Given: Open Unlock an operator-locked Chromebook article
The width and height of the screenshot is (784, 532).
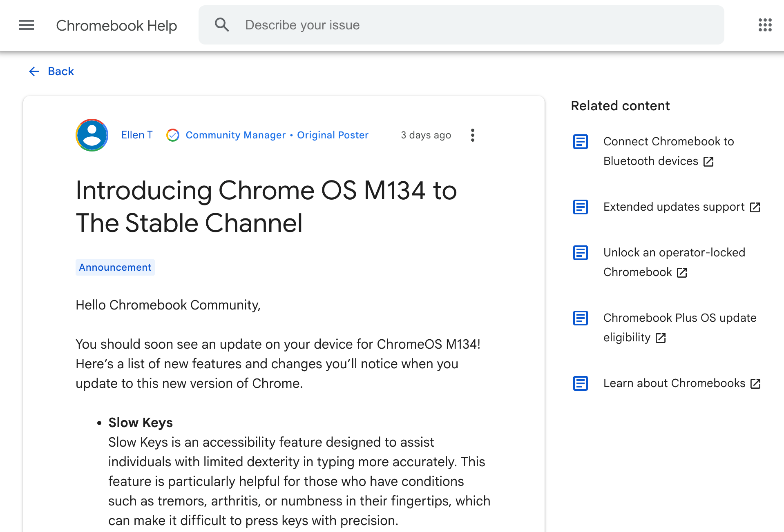Looking at the screenshot, I should [674, 262].
